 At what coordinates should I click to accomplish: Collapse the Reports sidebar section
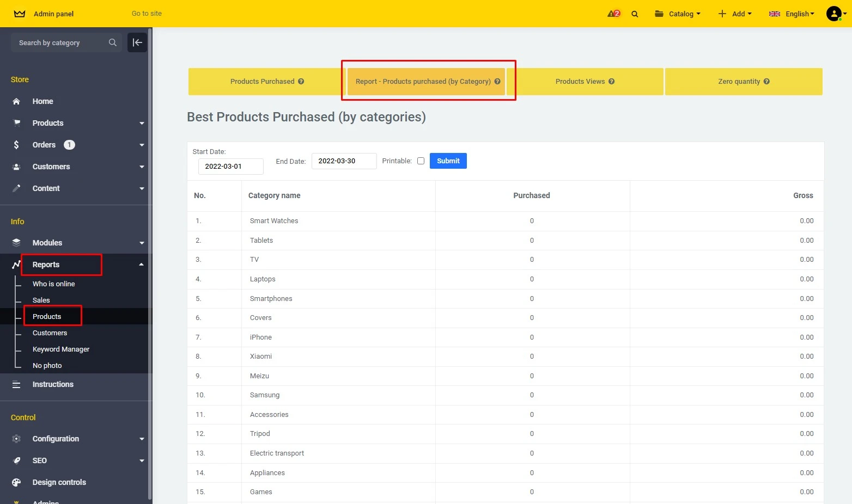(141, 265)
